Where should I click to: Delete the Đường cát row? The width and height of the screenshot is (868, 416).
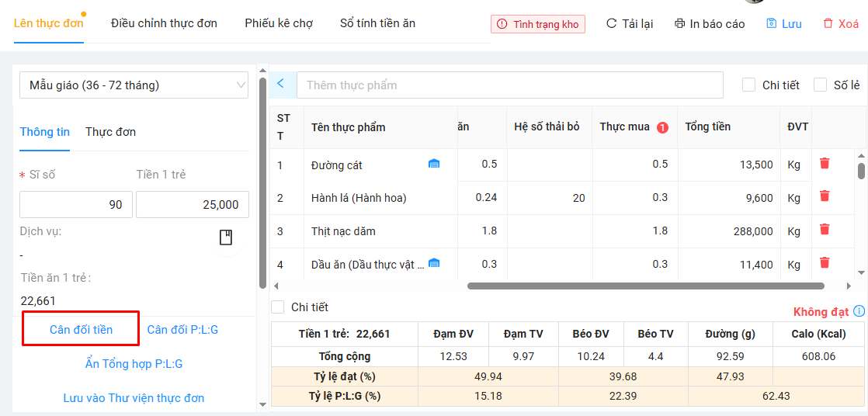(825, 164)
